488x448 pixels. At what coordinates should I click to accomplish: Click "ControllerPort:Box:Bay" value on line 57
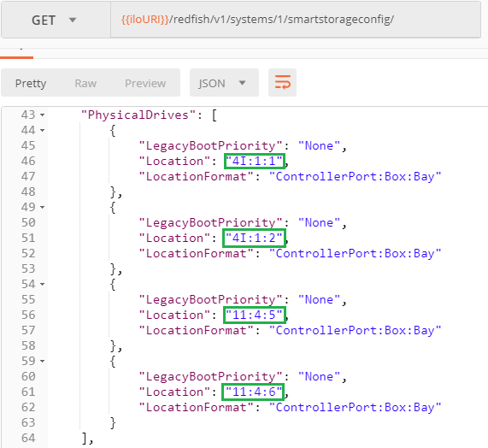click(356, 331)
